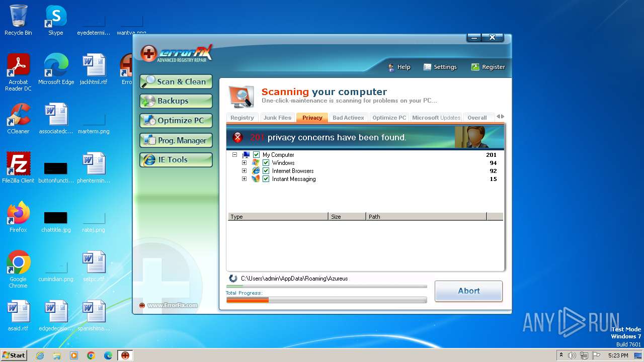Open the Firefox desktop shortcut

18,217
